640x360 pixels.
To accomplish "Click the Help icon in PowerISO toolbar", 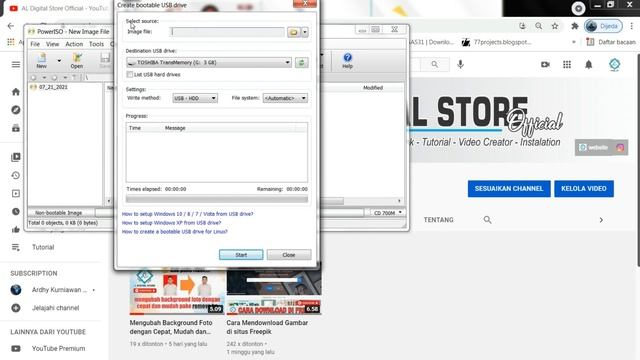I will pos(347,60).
